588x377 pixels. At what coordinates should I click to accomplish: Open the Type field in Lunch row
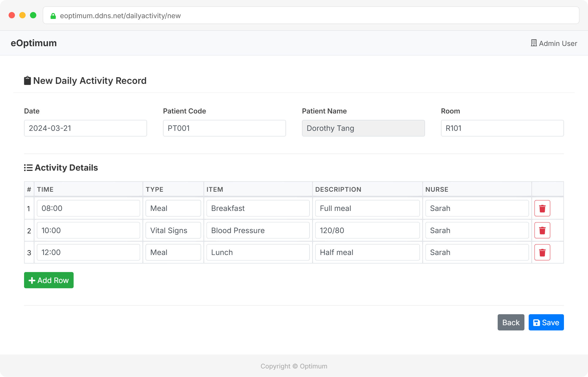pyautogui.click(x=173, y=252)
